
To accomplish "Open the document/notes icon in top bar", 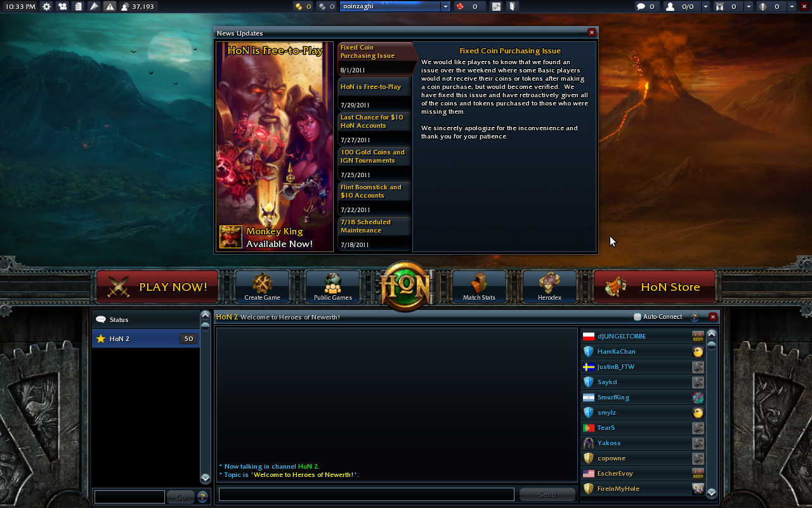I will pyautogui.click(x=78, y=6).
